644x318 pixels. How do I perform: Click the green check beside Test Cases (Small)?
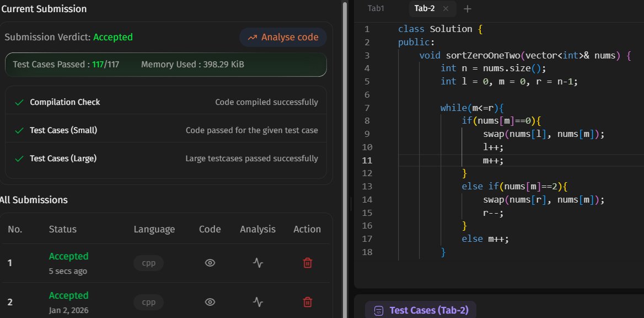click(x=19, y=131)
